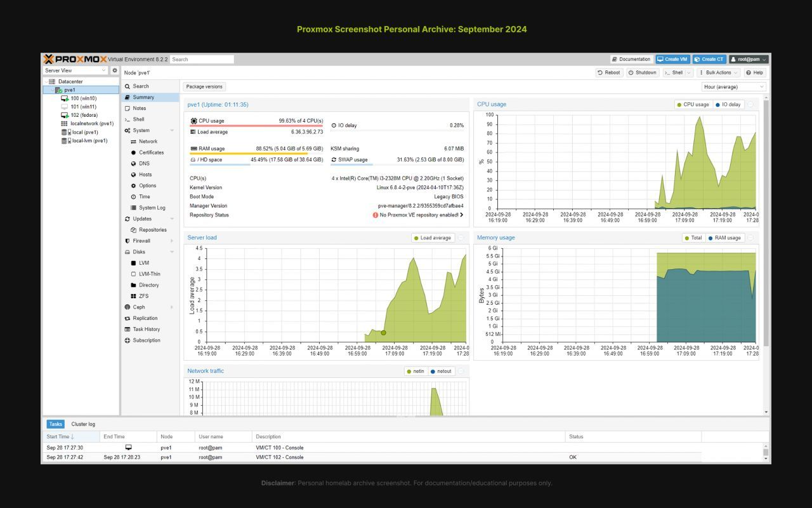
Task: Click the Create VM button
Action: pos(672,59)
